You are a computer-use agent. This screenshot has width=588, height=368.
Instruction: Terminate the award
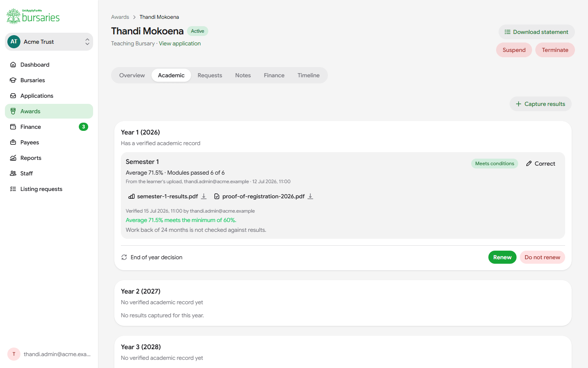click(555, 50)
